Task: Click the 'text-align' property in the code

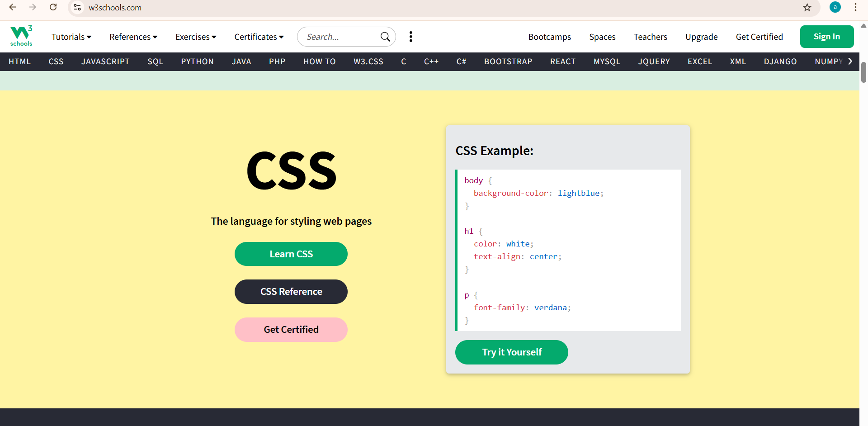Action: 497,256
